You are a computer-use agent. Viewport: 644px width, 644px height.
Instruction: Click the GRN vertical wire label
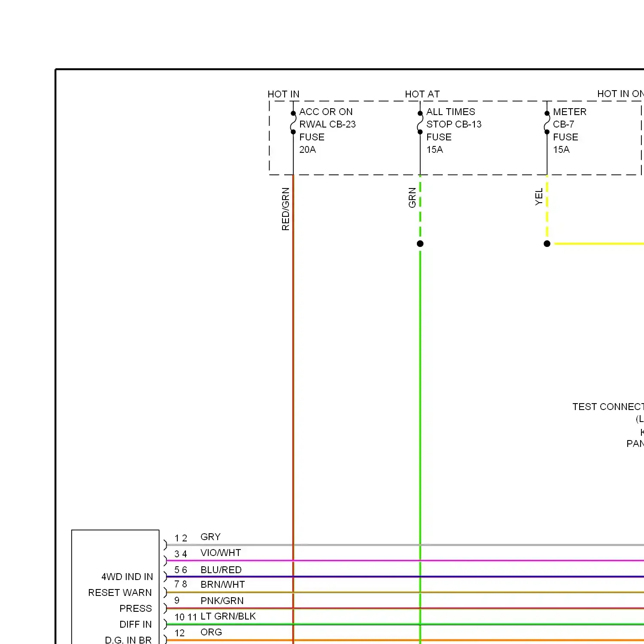(412, 197)
